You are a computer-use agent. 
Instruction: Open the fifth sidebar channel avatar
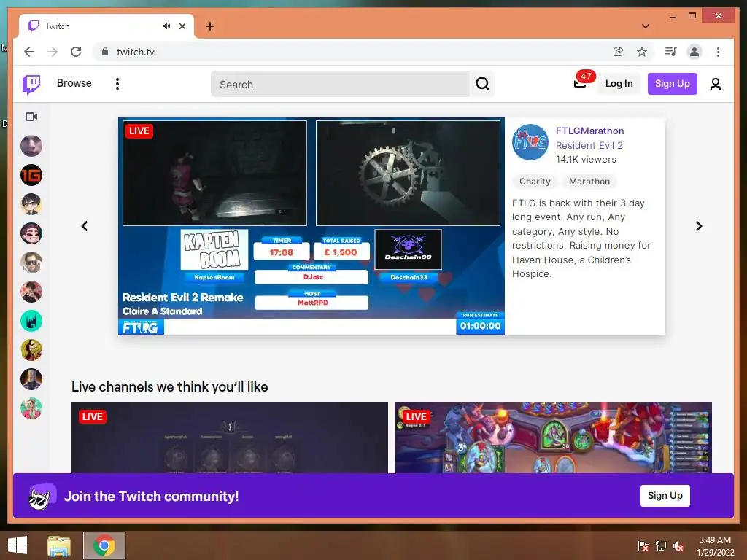31,262
